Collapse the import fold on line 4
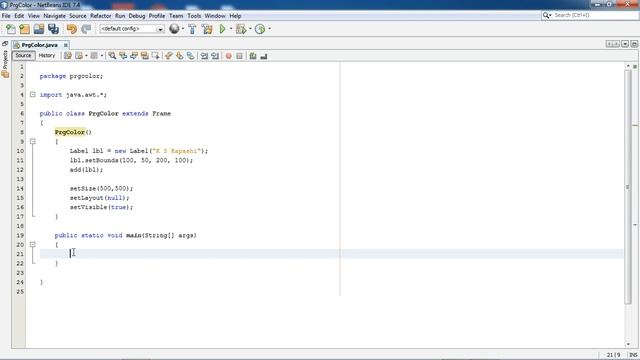640x360 pixels. click(33, 95)
